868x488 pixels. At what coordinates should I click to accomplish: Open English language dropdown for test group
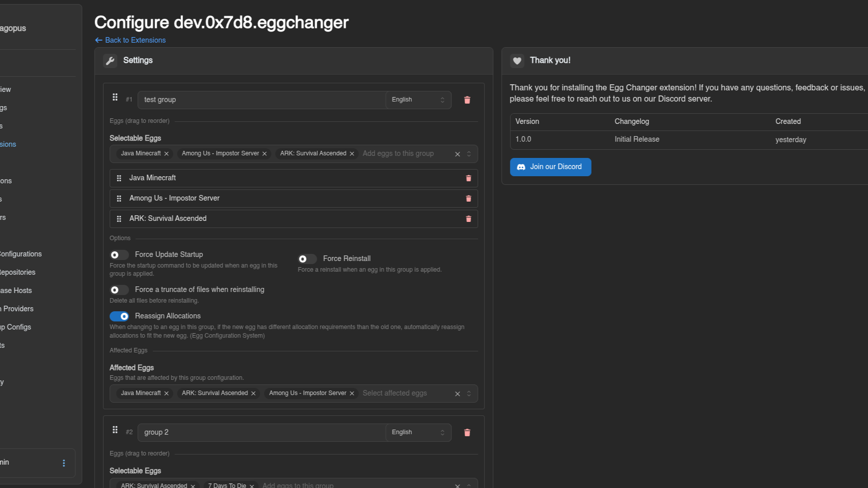(x=418, y=100)
